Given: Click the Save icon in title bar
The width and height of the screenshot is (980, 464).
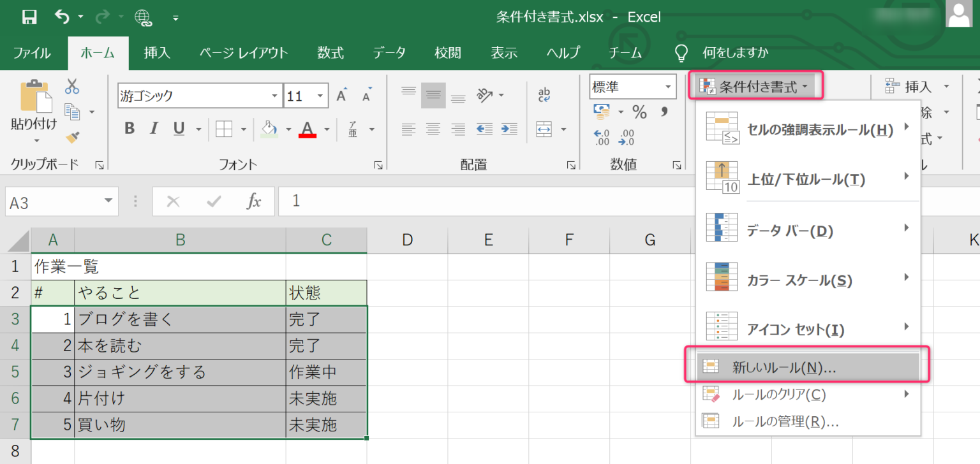Looking at the screenshot, I should point(29,17).
